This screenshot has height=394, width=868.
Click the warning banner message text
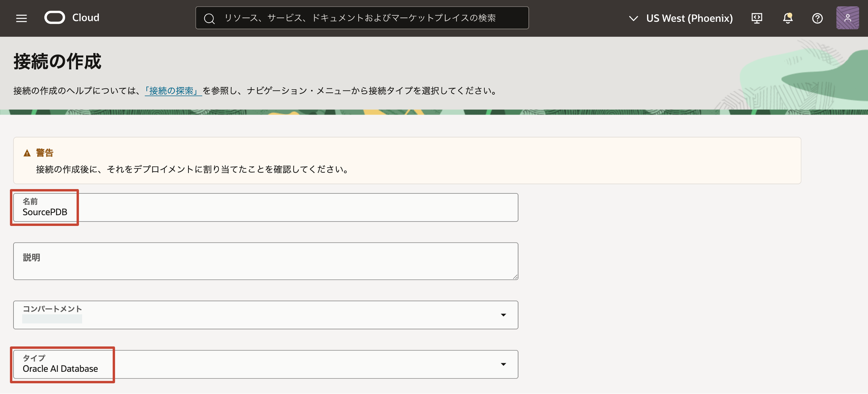coord(192,169)
